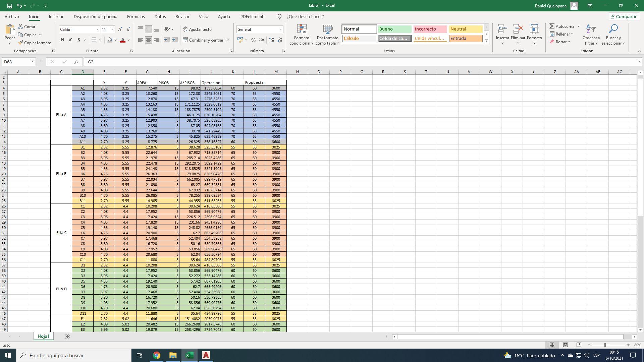Expand the General number format dropdown

pos(281,29)
